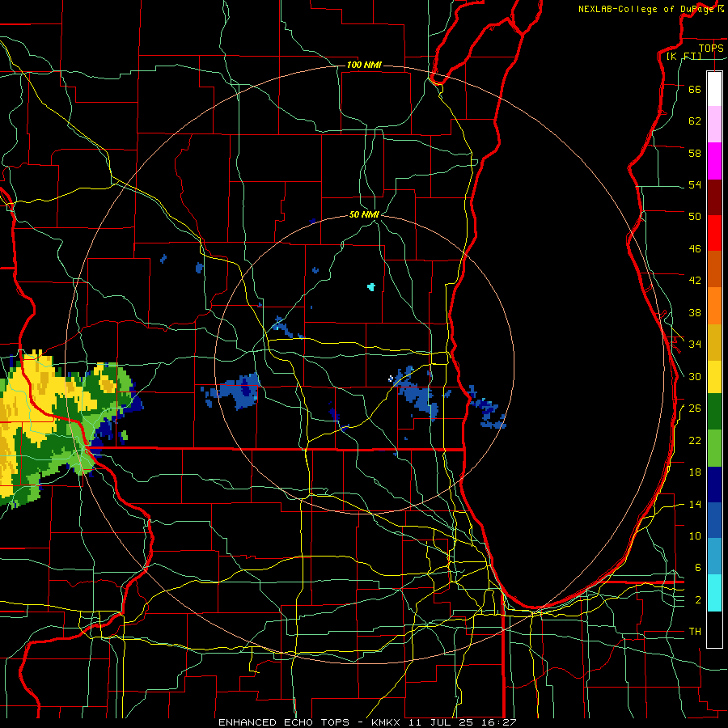The image size is (728, 728).
Task: Click the navy blue legend color band
Action: (714, 485)
